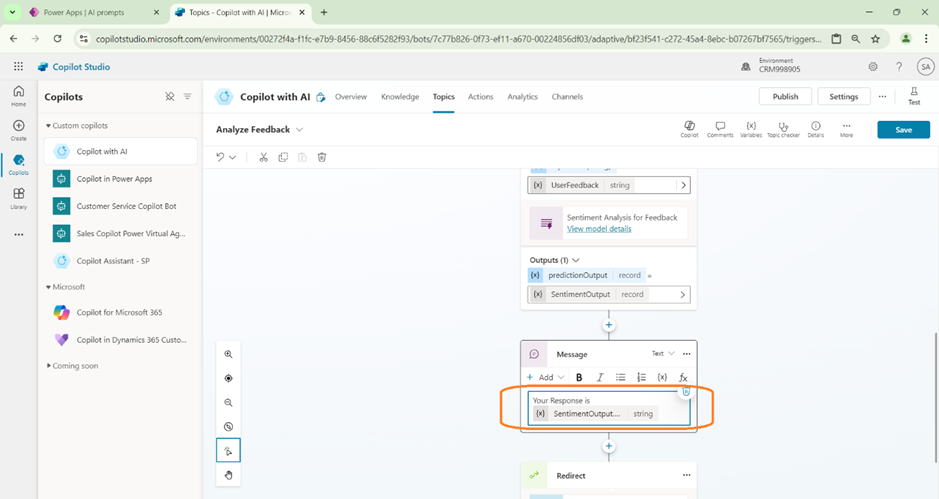Switch to the Knowledge tab
This screenshot has height=499, width=939.
tap(400, 97)
